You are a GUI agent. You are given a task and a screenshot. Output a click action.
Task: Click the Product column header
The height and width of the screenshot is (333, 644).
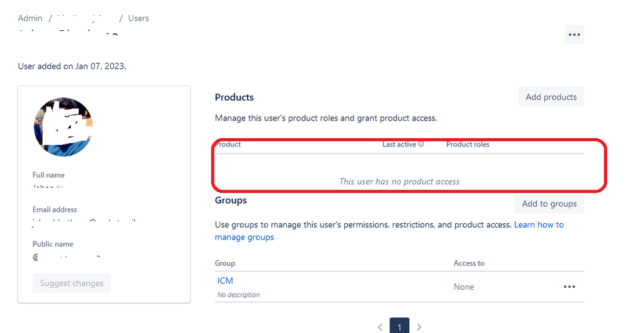[x=228, y=145]
